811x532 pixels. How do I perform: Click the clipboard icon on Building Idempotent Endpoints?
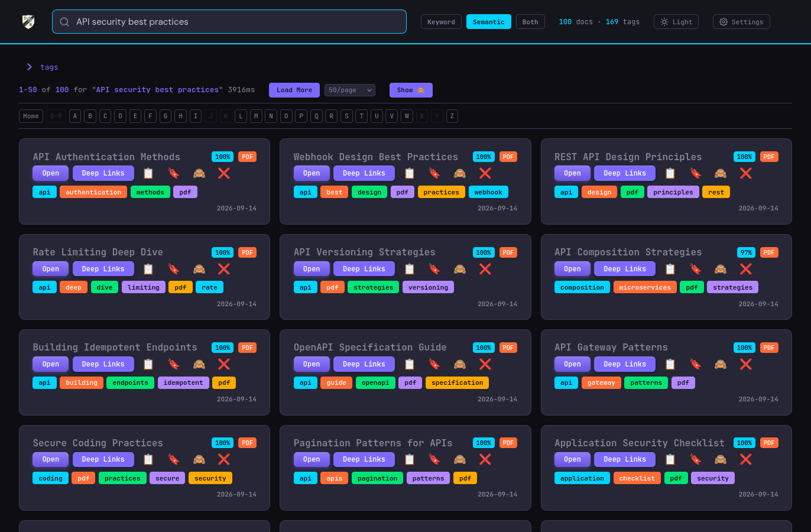(x=148, y=364)
